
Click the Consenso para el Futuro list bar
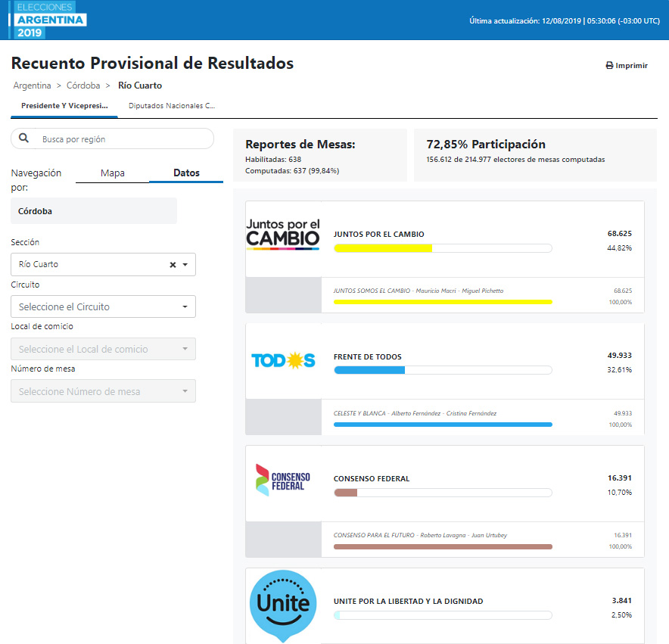pos(443,546)
